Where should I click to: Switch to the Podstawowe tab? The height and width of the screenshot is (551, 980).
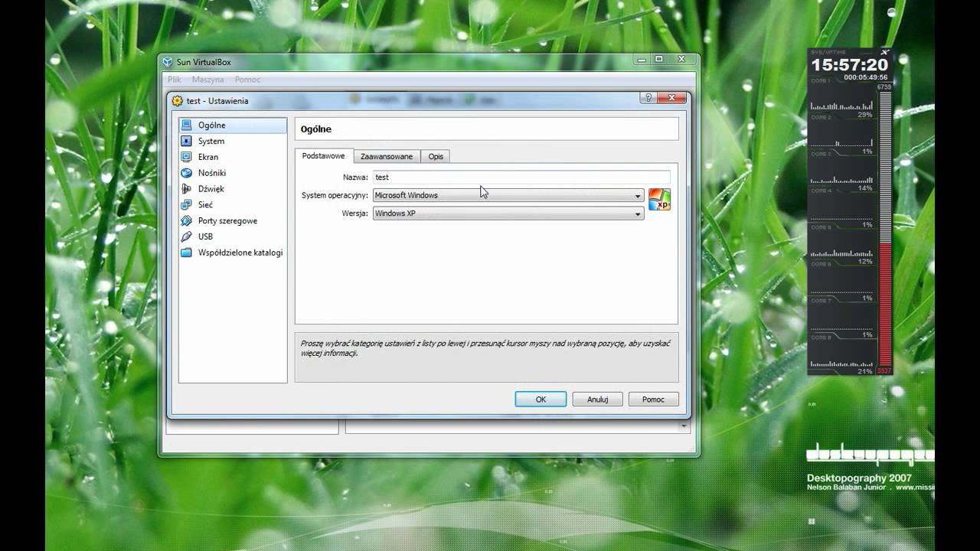pyautogui.click(x=324, y=156)
